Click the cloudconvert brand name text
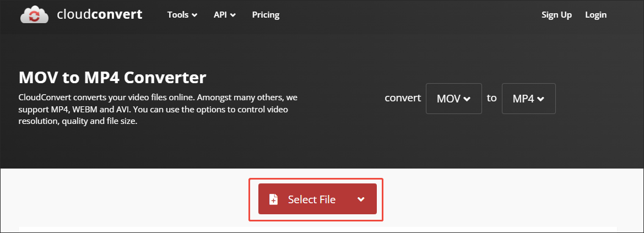This screenshot has height=233, width=644. click(99, 15)
